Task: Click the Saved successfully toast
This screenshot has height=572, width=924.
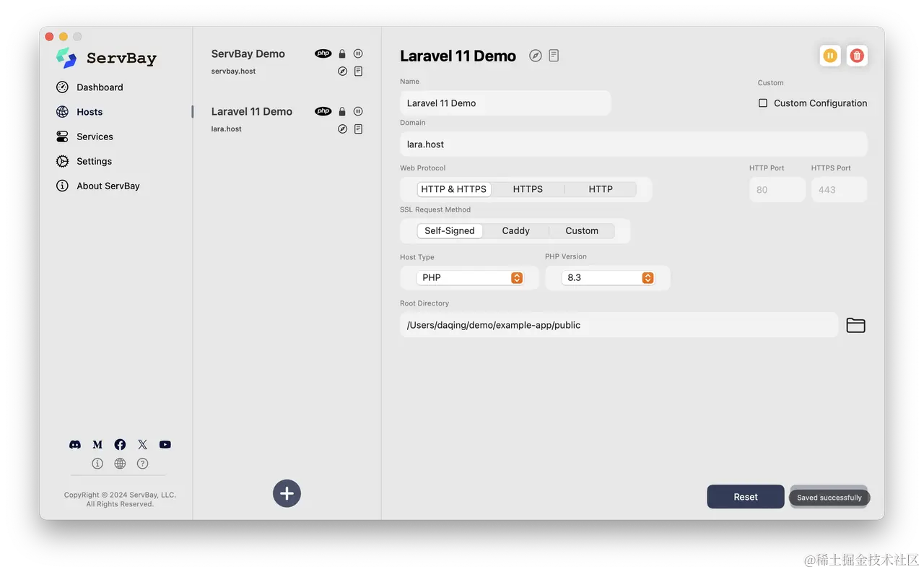Action: [829, 498]
